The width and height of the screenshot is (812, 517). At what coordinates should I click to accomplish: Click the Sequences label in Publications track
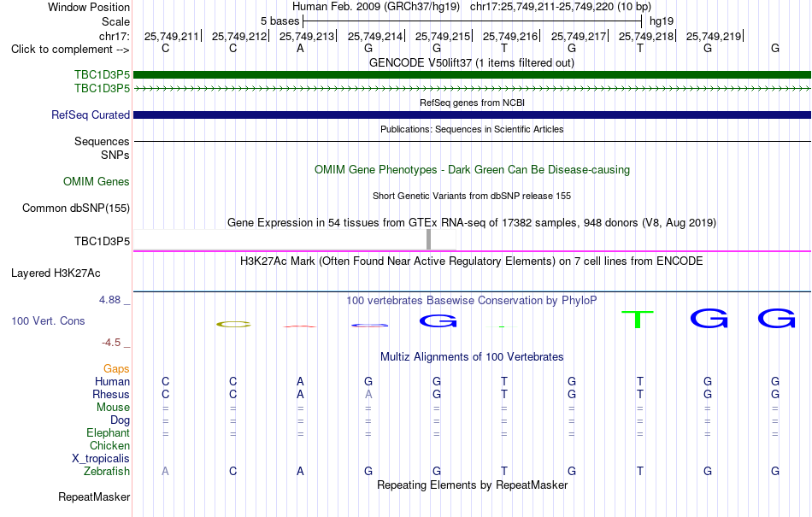pyautogui.click(x=102, y=141)
